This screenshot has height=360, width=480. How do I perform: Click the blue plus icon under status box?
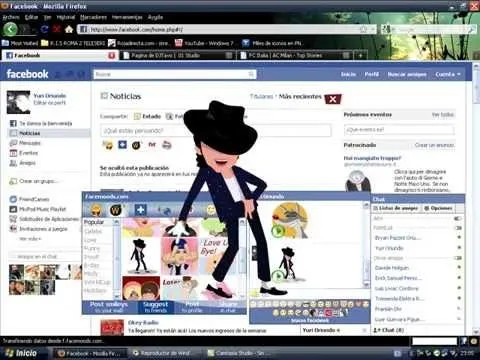click(122, 145)
